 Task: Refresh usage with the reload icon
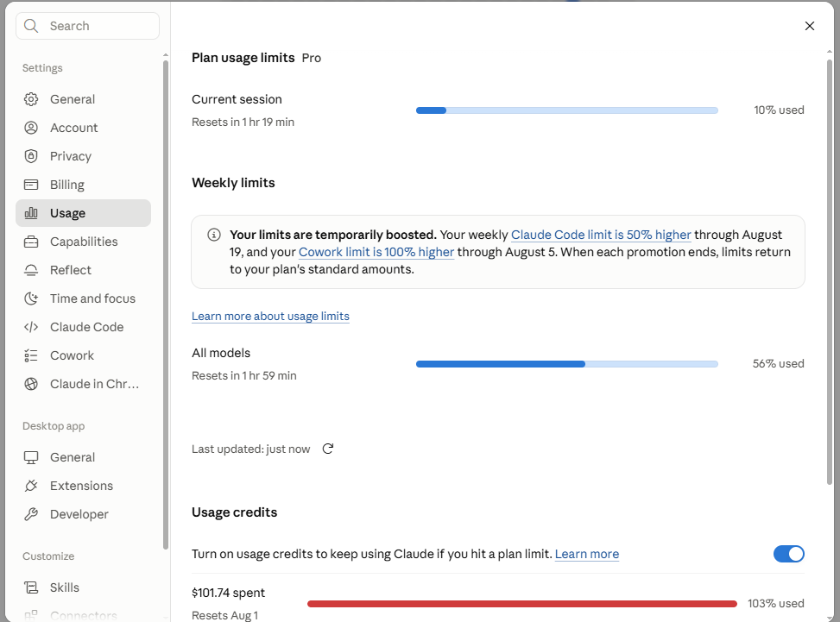(328, 449)
